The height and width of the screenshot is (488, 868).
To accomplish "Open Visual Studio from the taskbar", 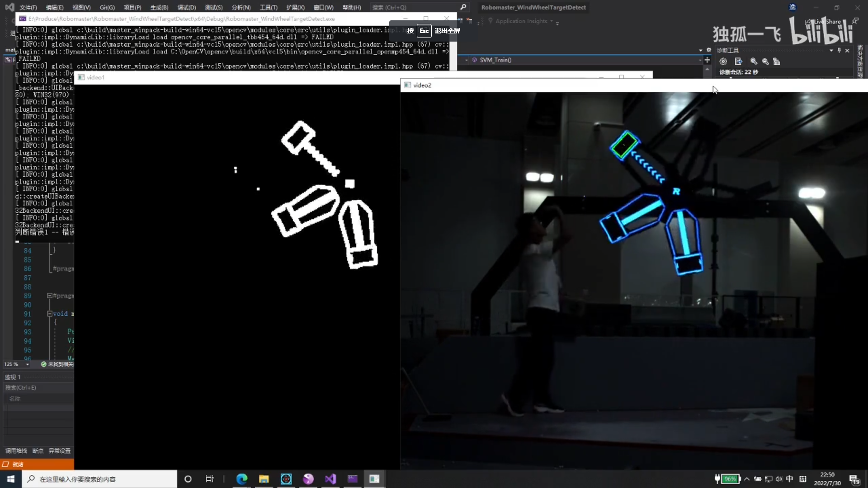I will [330, 479].
